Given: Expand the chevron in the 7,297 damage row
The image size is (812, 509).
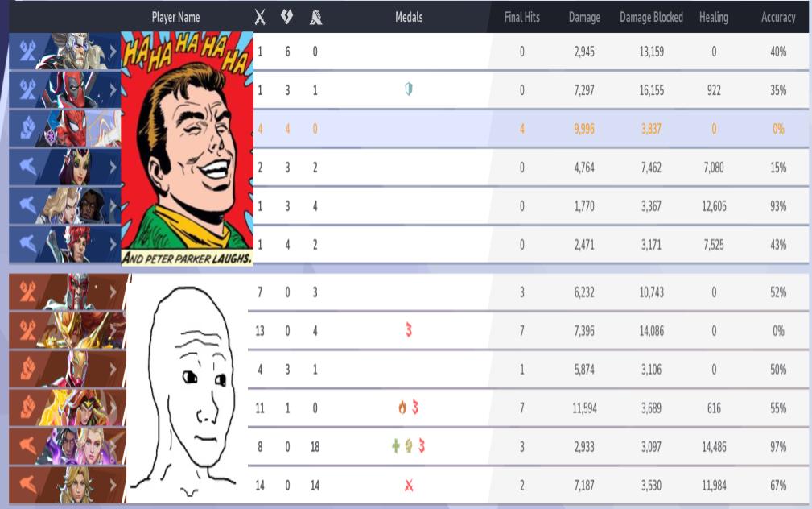Looking at the screenshot, I should click(x=113, y=90).
